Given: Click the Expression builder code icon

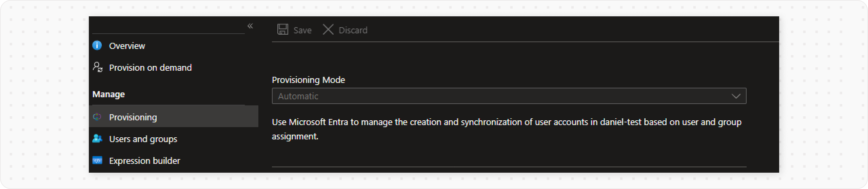Looking at the screenshot, I should 97,160.
